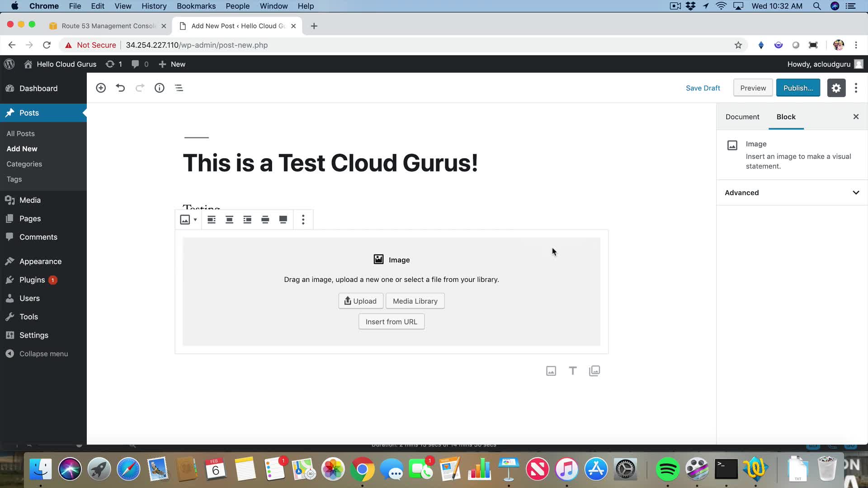
Task: Toggle the settings sidebar gear button
Action: (836, 88)
